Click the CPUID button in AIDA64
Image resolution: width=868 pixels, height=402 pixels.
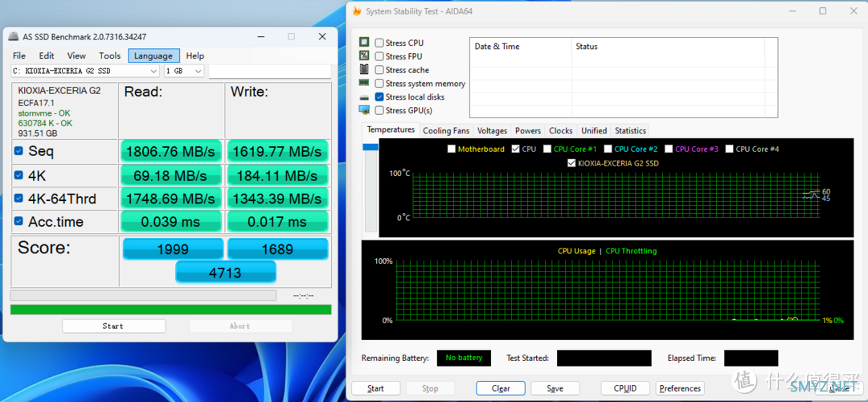pyautogui.click(x=625, y=388)
